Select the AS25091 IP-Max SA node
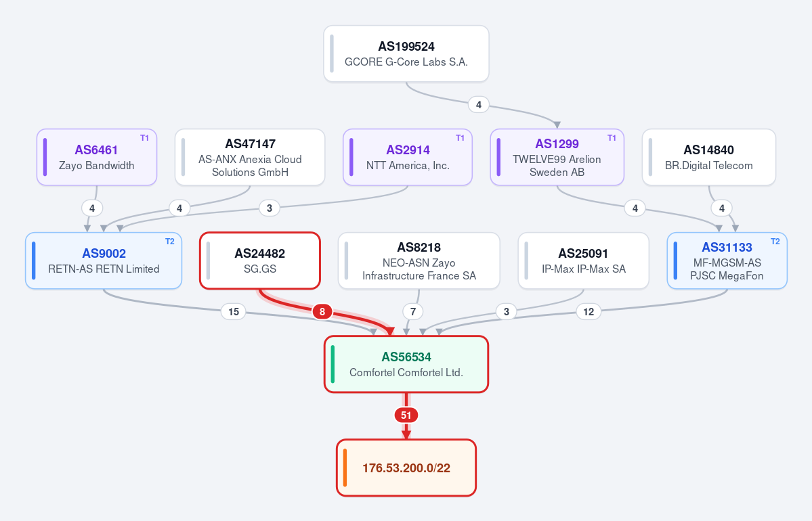Screen dimensions: 812x521 click(584, 260)
